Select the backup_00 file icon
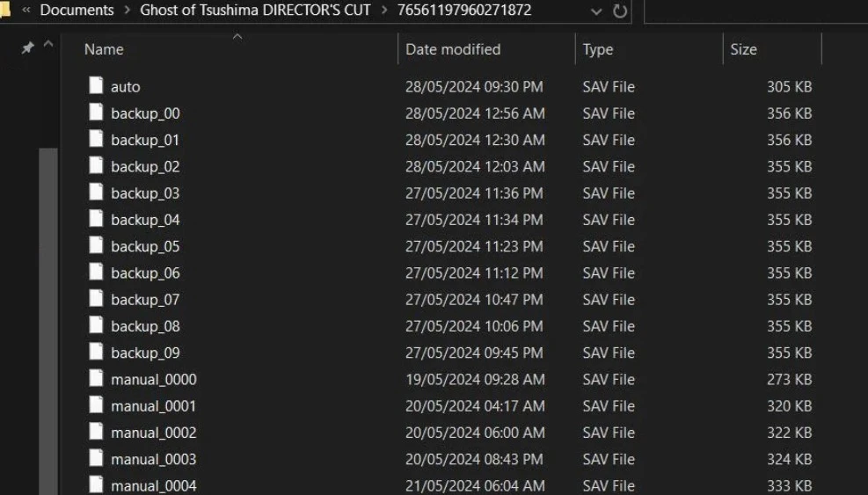 tap(96, 113)
